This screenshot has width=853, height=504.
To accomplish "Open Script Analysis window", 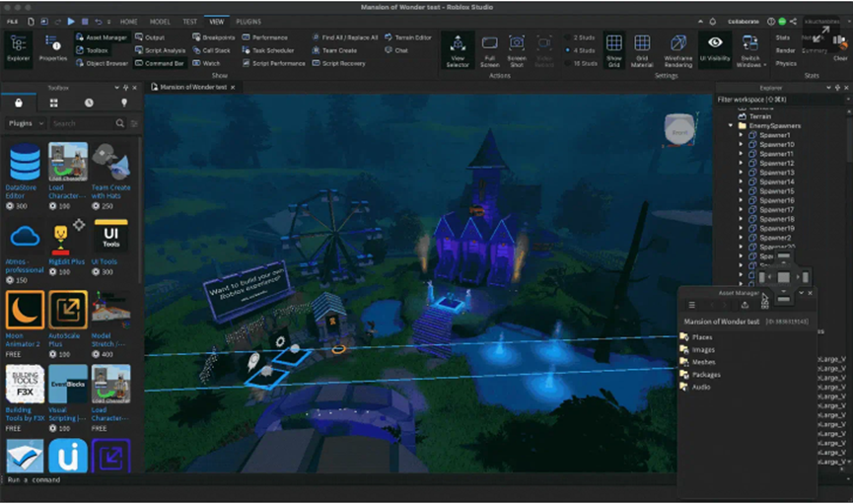I will coord(160,50).
